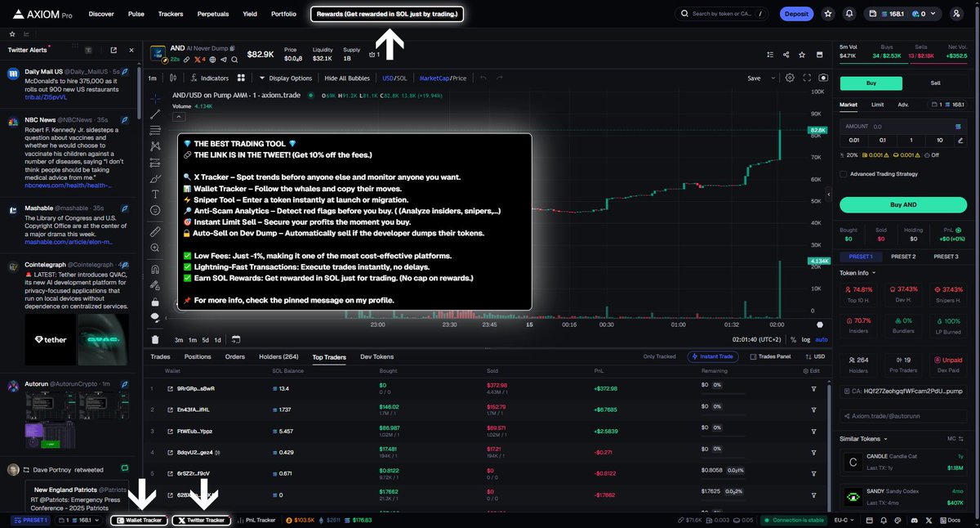Select the zoom in chart tool

tap(155, 248)
